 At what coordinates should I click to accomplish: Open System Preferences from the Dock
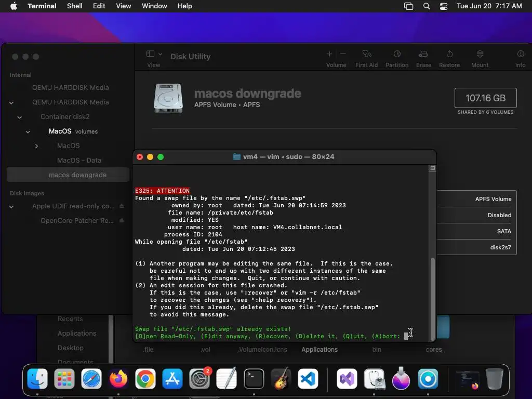(199, 379)
